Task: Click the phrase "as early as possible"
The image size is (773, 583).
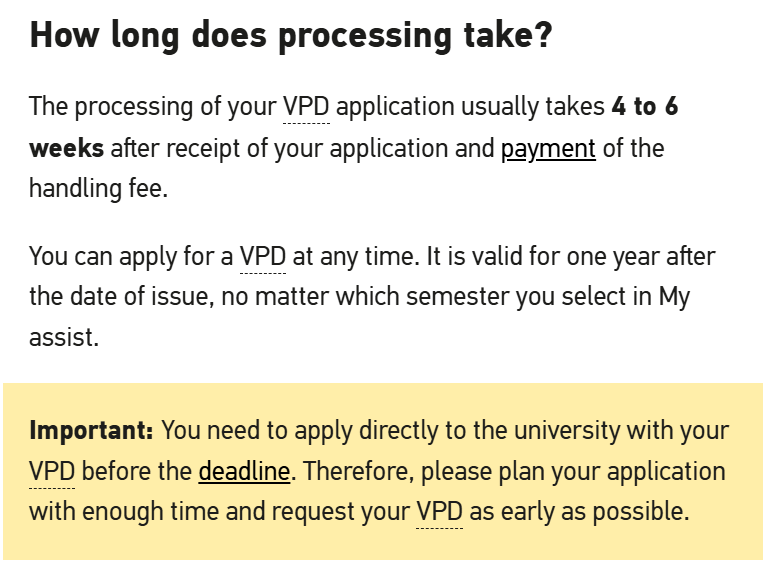Action: pyautogui.click(x=580, y=512)
